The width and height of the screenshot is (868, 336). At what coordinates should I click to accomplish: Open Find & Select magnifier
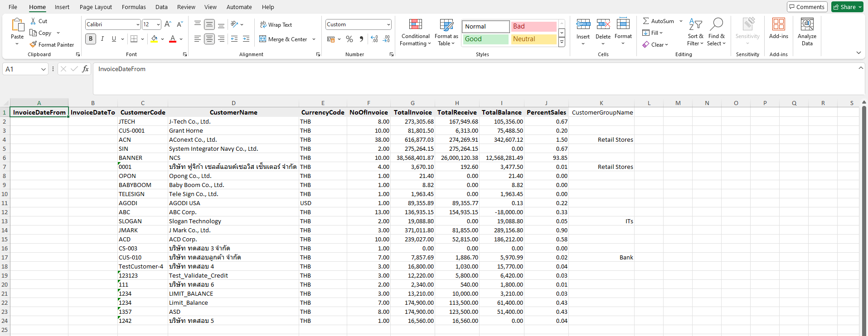(716, 32)
